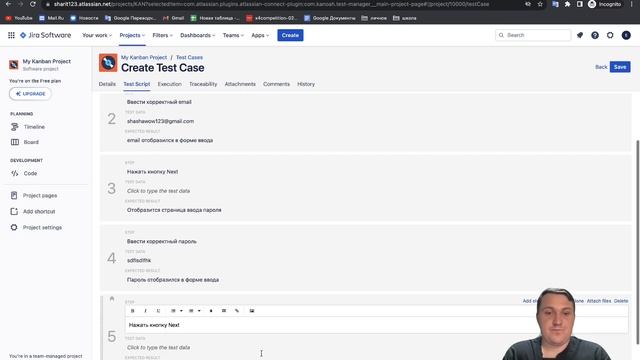
Task: Open My Kanban Project breadcrumb link
Action: (x=144, y=58)
